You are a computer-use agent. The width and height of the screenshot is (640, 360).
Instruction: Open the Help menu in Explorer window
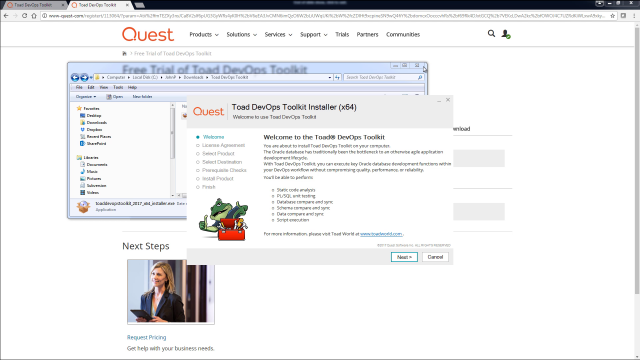132,87
